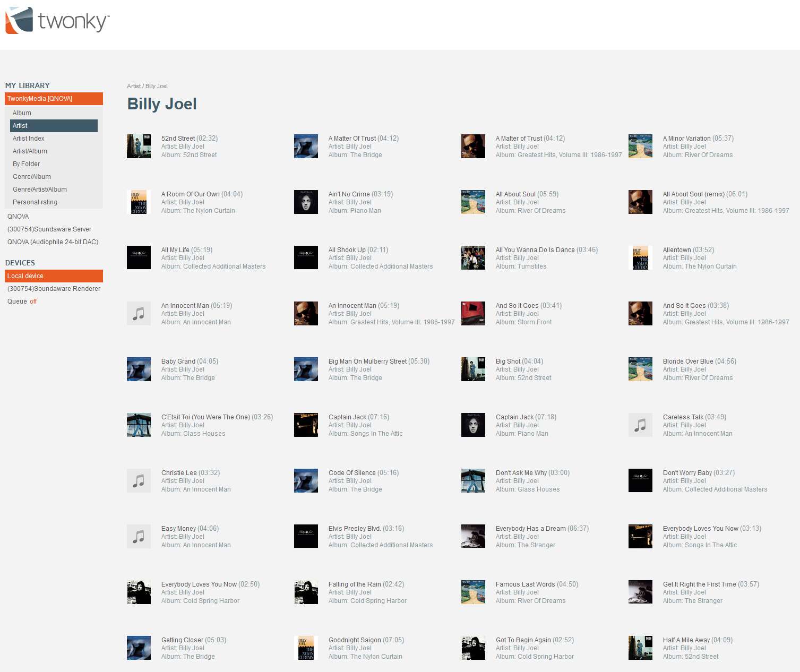
Task: Select Local device under Devices
Action: (x=54, y=276)
